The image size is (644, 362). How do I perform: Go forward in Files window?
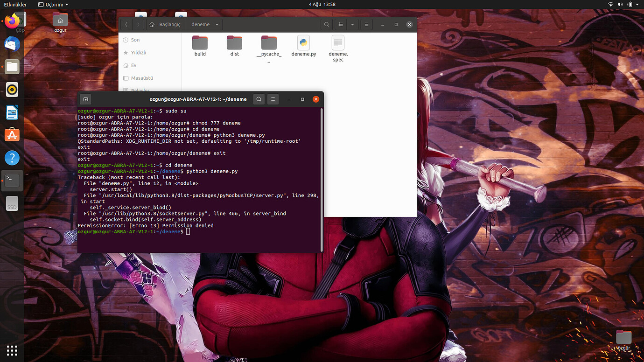pos(139,24)
